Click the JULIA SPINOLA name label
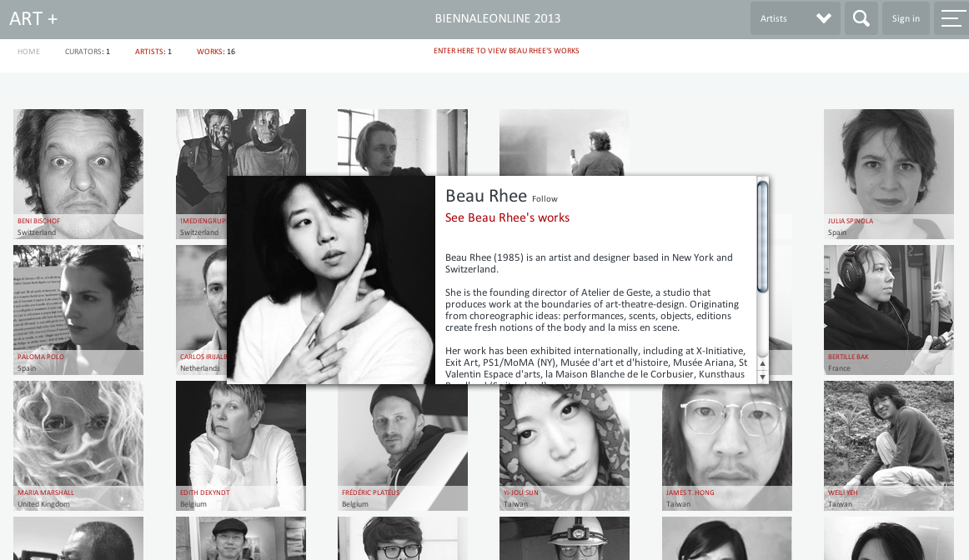 [x=851, y=221]
